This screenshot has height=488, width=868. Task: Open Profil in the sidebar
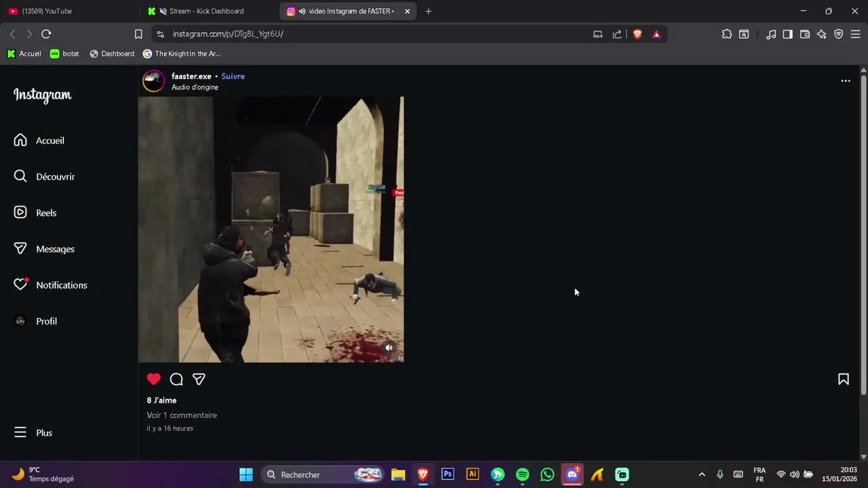coord(35,321)
